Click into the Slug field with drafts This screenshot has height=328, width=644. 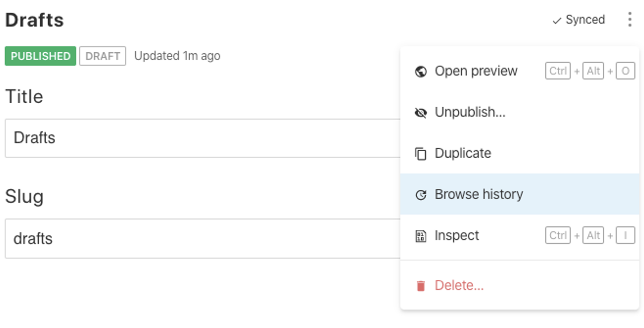click(x=201, y=238)
